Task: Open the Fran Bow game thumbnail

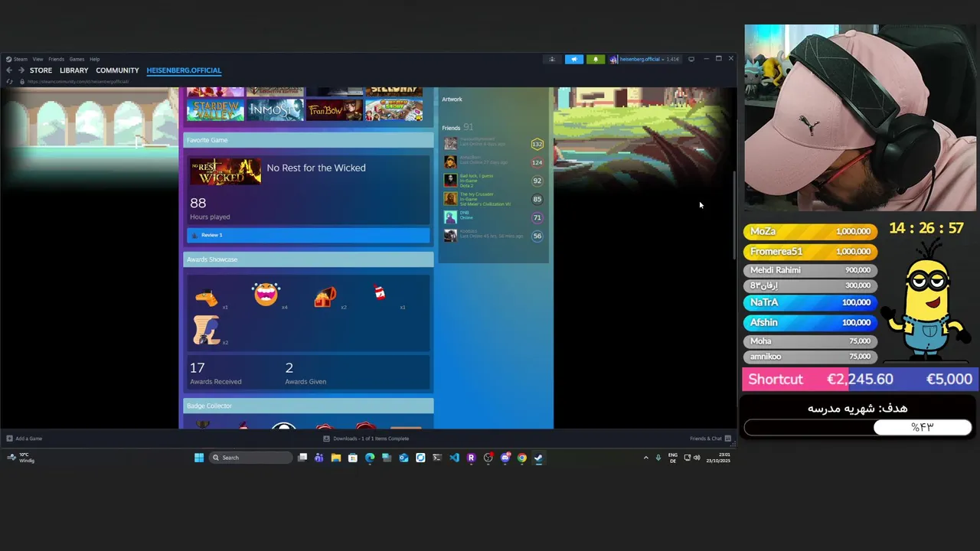Action: (x=335, y=110)
